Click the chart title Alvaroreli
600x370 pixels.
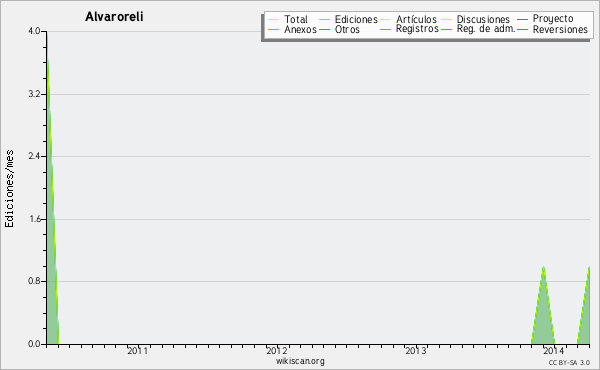[x=114, y=16]
